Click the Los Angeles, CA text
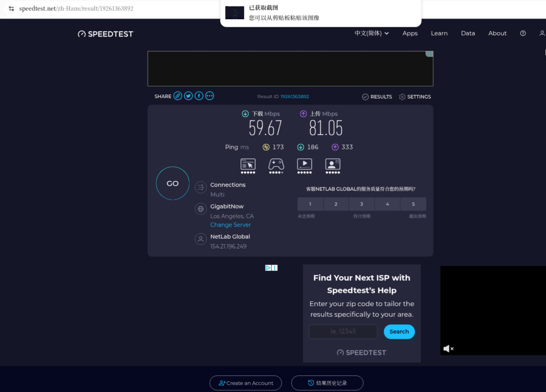Viewport: 546px width, 392px height. click(232, 216)
